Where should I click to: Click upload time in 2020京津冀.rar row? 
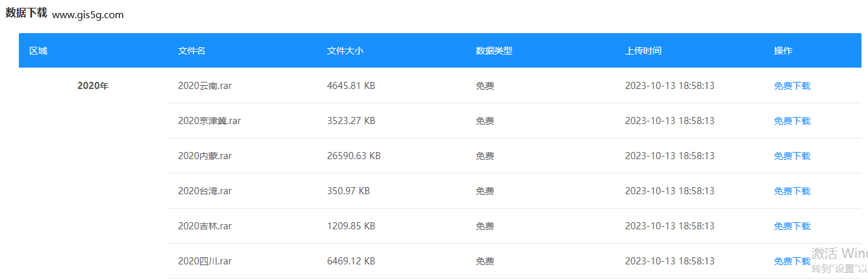(670, 121)
